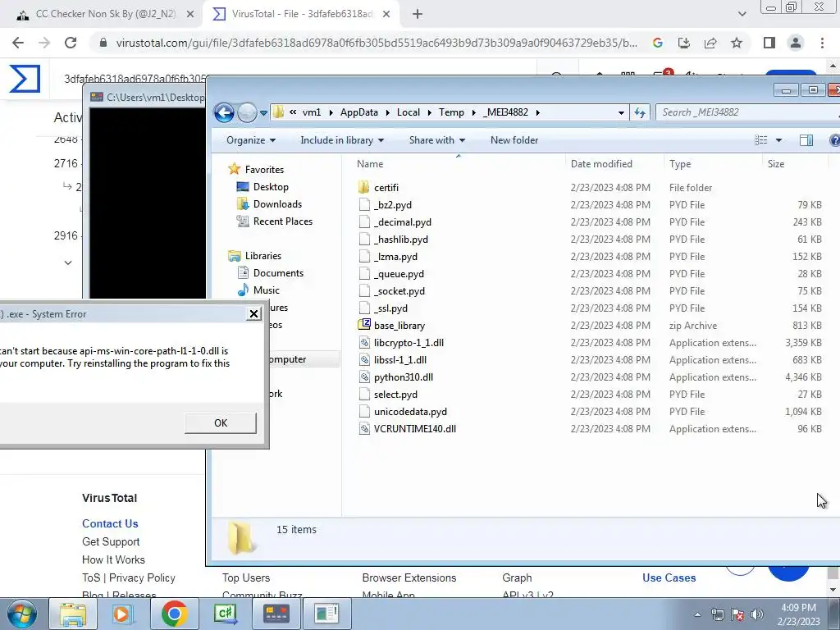The height and width of the screenshot is (630, 840).
Task: Expand the arrow after AppData in the path
Action: point(387,112)
